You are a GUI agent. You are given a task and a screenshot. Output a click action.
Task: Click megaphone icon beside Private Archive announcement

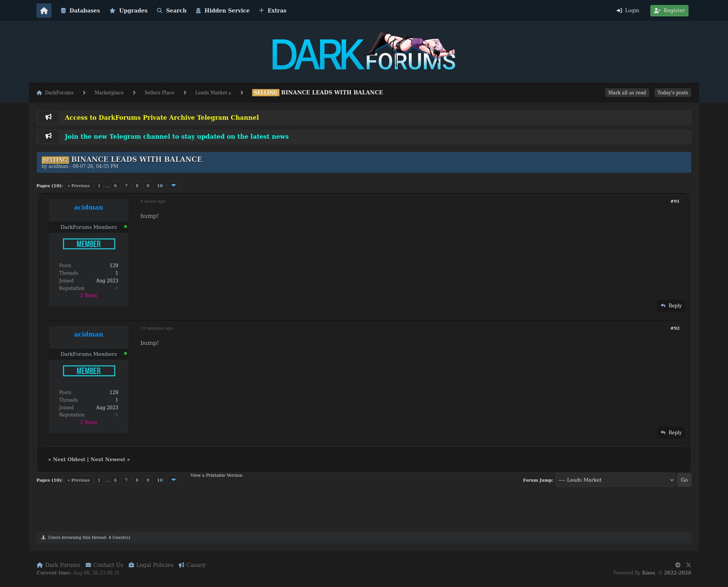click(x=49, y=117)
